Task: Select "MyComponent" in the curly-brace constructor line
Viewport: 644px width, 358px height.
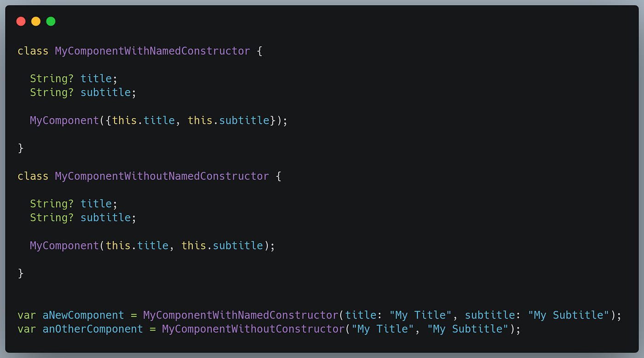Action: [64, 121]
